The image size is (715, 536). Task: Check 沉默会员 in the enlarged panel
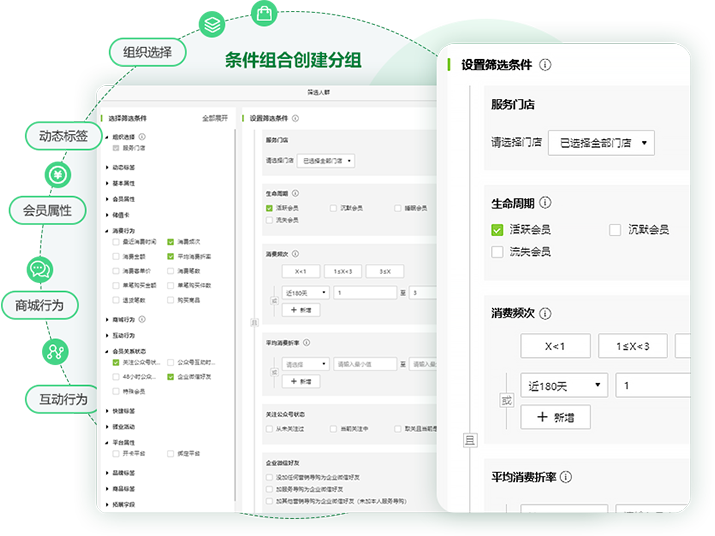pos(615,229)
